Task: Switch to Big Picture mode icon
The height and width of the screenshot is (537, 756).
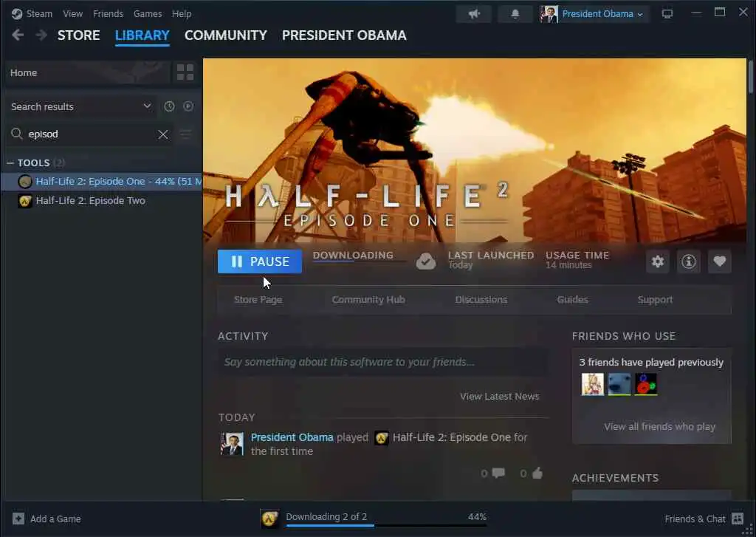Action: click(667, 14)
